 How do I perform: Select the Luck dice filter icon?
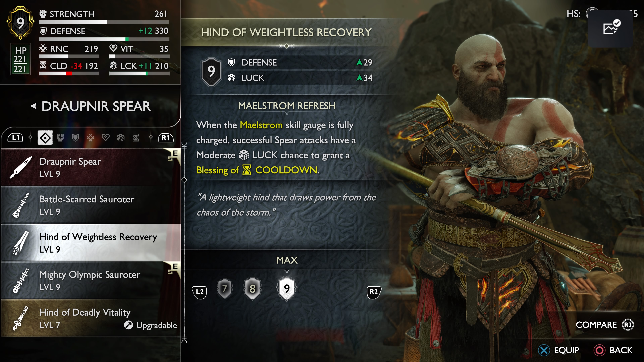[x=121, y=138]
